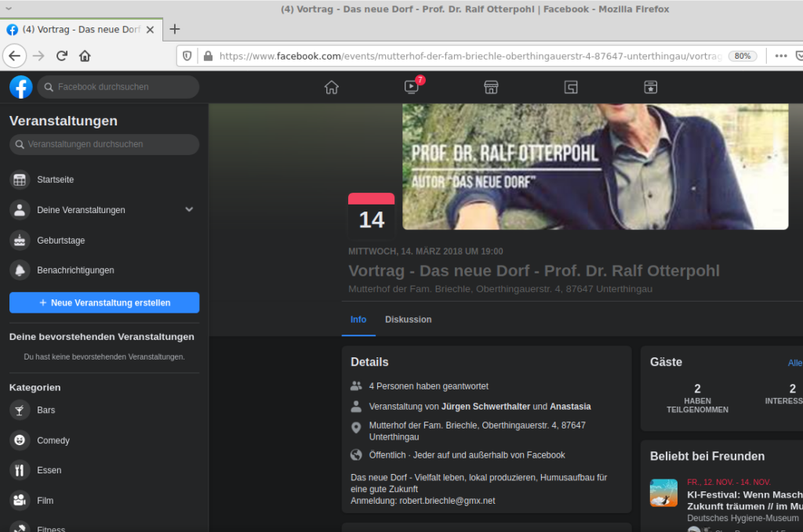This screenshot has width=803, height=532.
Task: Open page actions three-dot menu
Action: 781,56
